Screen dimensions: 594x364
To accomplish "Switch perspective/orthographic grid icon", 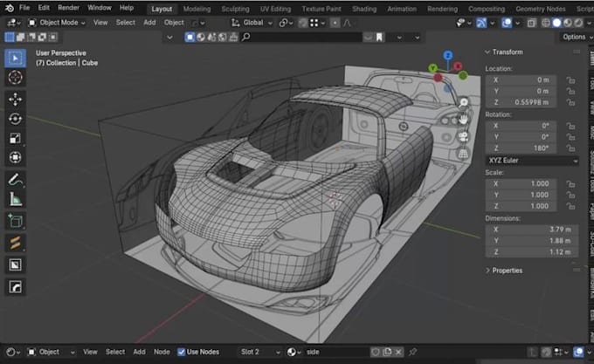I will point(463,154).
